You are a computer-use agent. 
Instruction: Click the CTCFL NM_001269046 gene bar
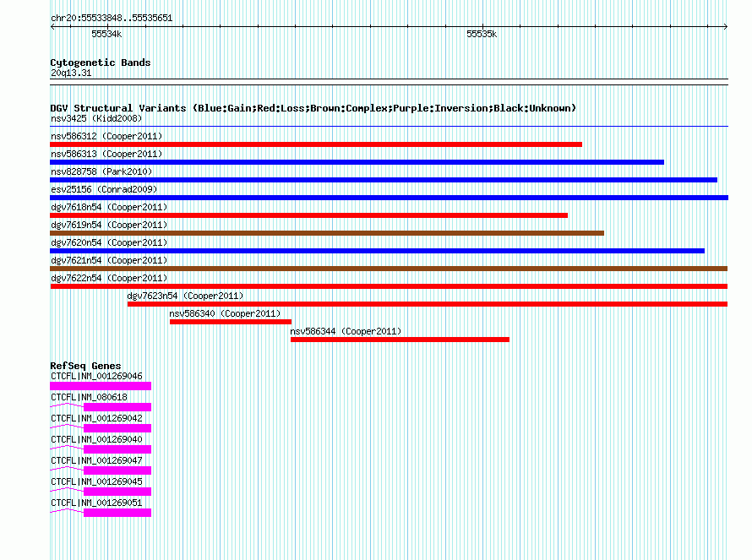point(101,386)
